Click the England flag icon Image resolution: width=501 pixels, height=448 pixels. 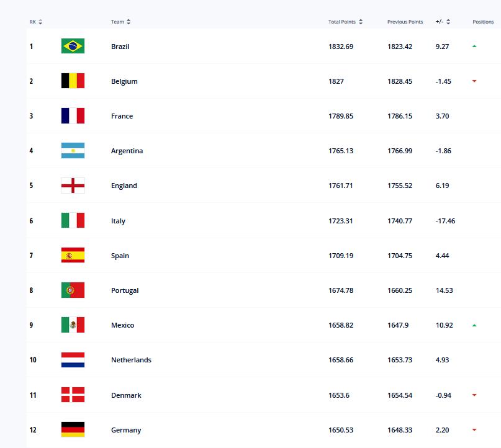[73, 186]
